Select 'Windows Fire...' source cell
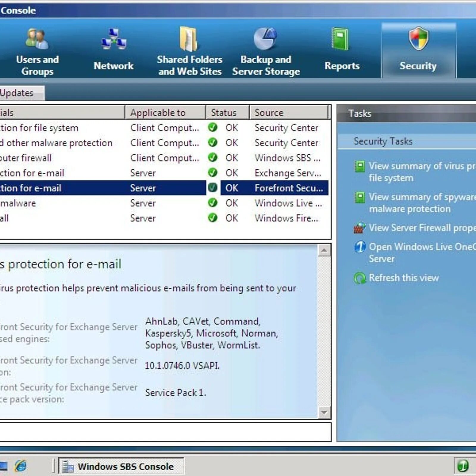This screenshot has height=476, width=476. [286, 218]
